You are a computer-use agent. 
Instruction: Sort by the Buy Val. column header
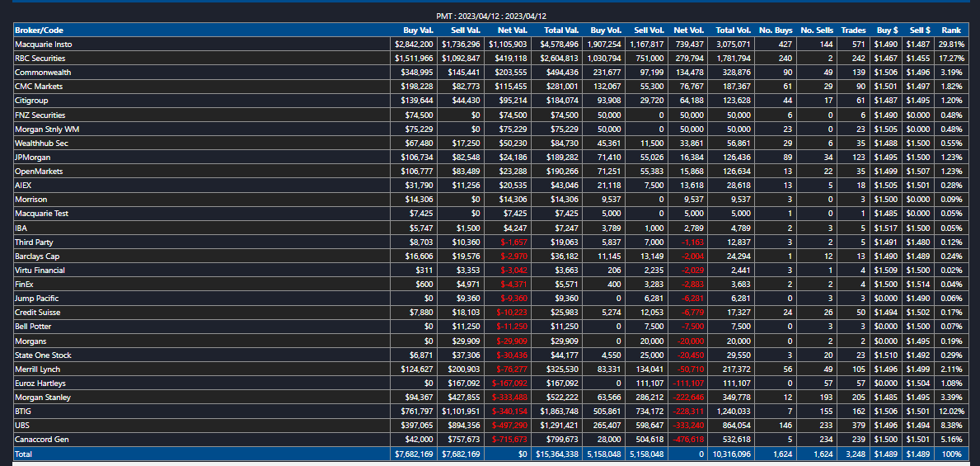(x=418, y=30)
